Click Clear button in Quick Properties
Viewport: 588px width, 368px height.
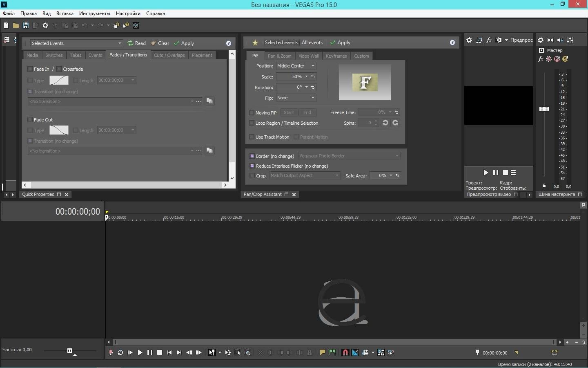[x=160, y=43]
